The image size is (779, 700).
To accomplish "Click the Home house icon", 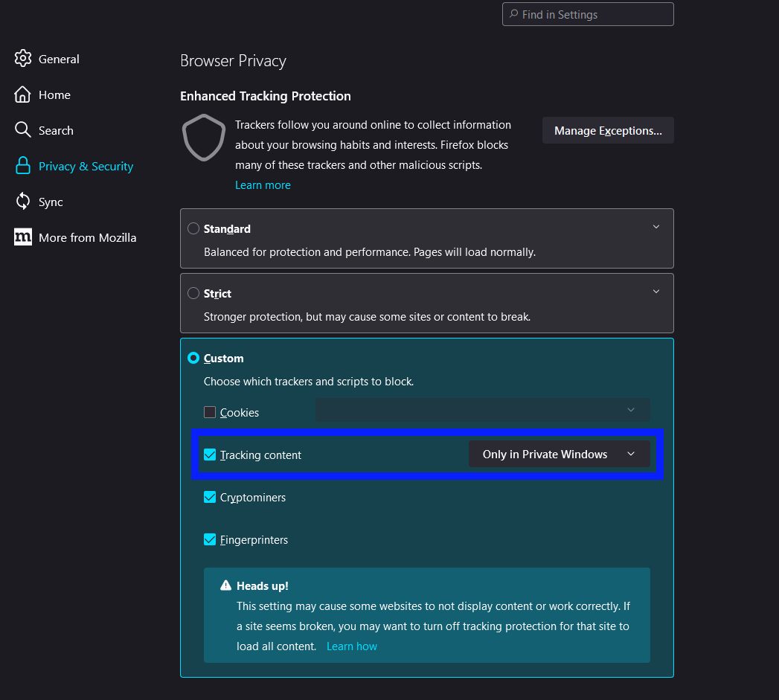I will pos(23,94).
